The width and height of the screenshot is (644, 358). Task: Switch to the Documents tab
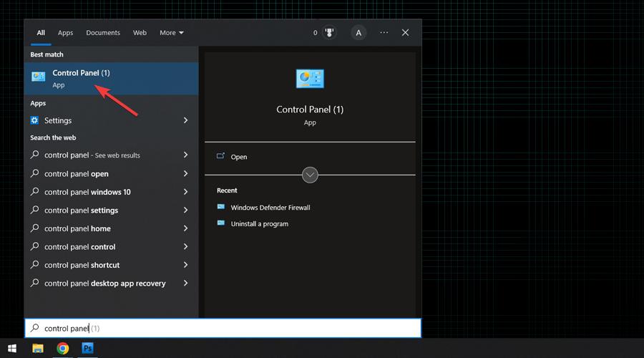tap(103, 32)
